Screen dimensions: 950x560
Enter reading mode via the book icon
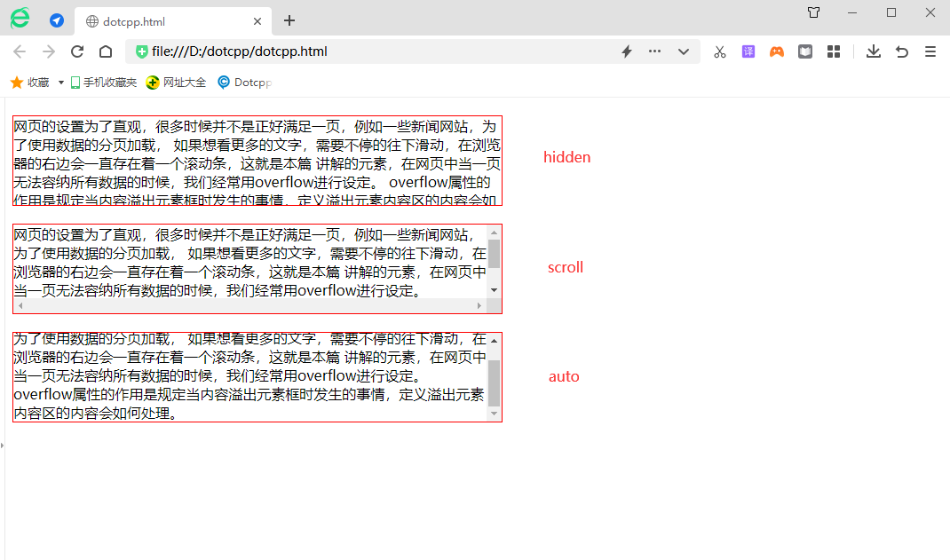(805, 51)
